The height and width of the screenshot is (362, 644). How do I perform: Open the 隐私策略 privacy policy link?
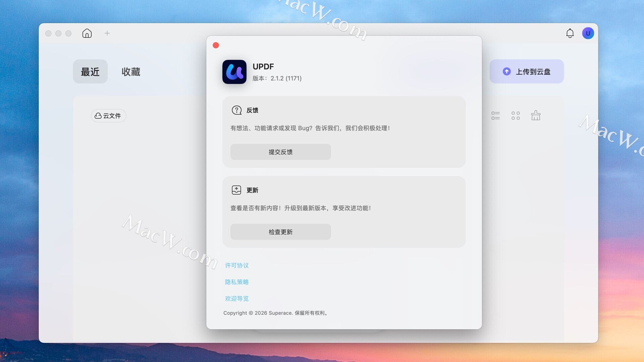click(237, 282)
